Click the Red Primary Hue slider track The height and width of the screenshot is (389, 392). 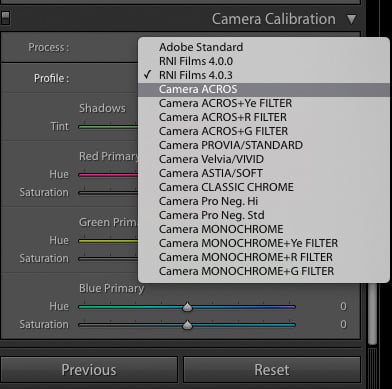click(x=108, y=175)
